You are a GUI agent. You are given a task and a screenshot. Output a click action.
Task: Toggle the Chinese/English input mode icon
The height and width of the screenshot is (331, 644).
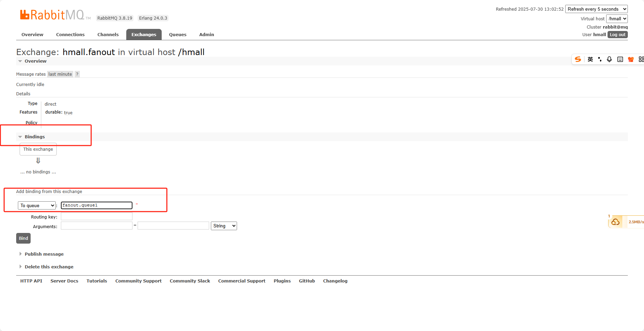tap(590, 59)
